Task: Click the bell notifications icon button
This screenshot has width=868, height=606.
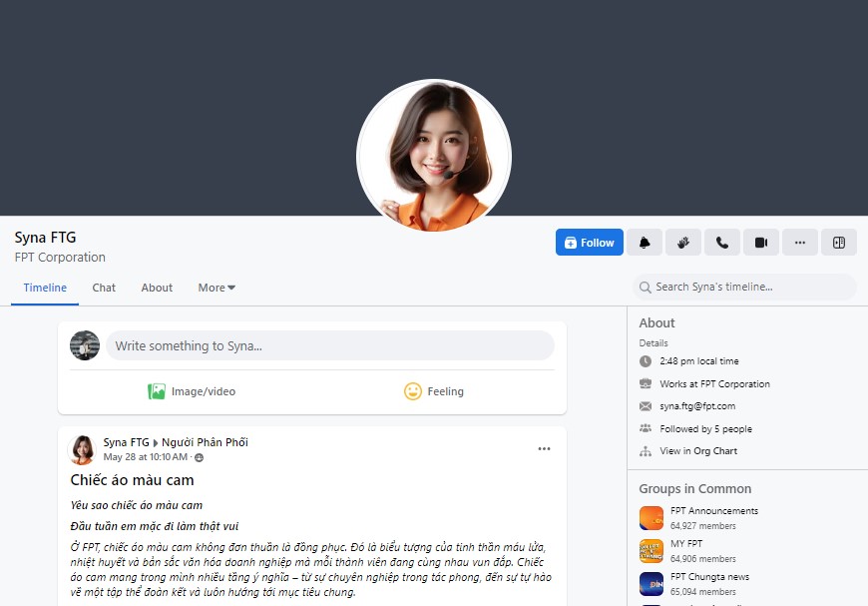Action: point(645,243)
